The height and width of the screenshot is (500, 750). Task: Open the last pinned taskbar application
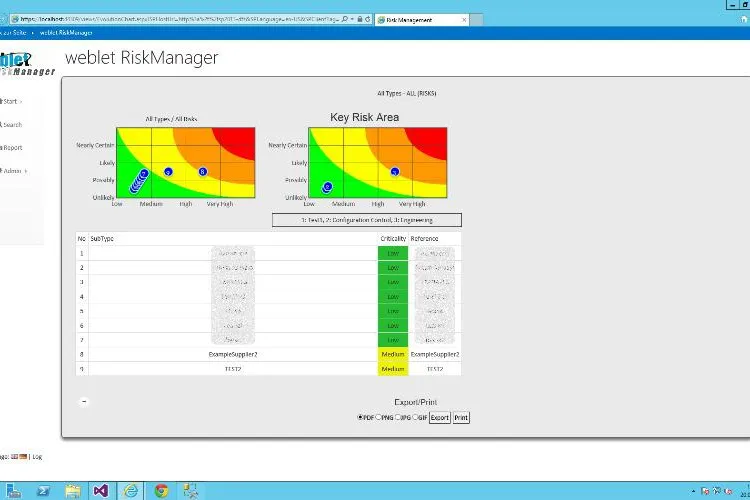tap(190, 491)
